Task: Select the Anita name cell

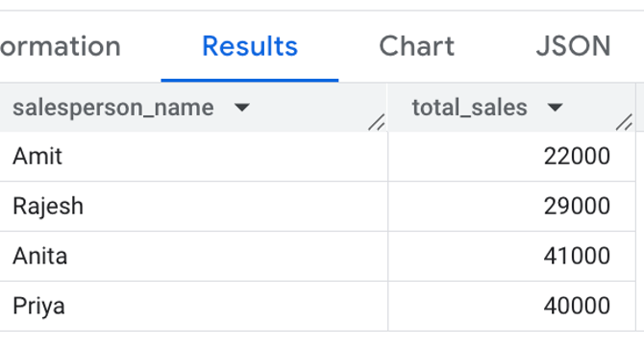Action: coord(193,256)
